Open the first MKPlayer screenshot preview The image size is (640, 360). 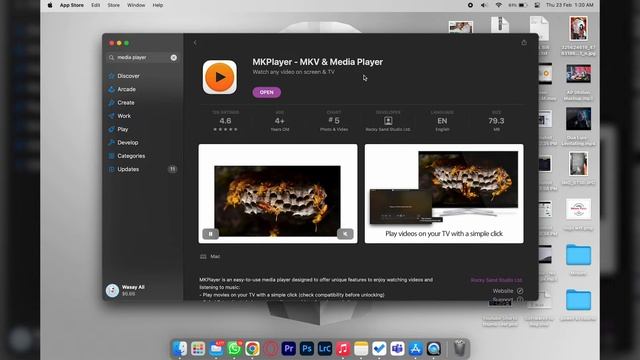[x=278, y=193]
